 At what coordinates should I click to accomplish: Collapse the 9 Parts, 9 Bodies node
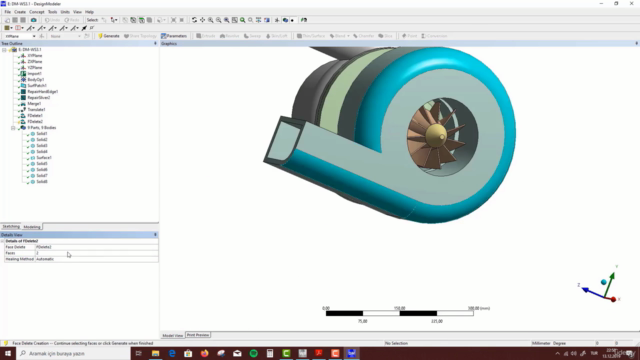(13, 128)
